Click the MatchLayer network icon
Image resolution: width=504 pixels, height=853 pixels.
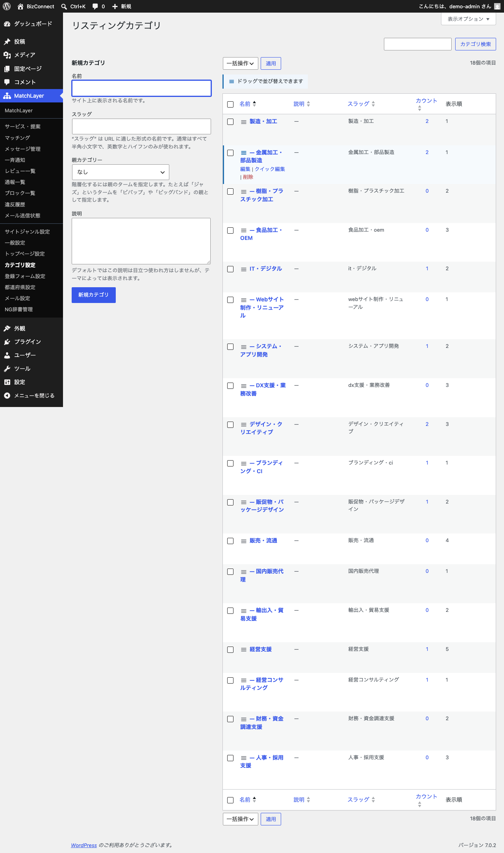click(x=7, y=96)
